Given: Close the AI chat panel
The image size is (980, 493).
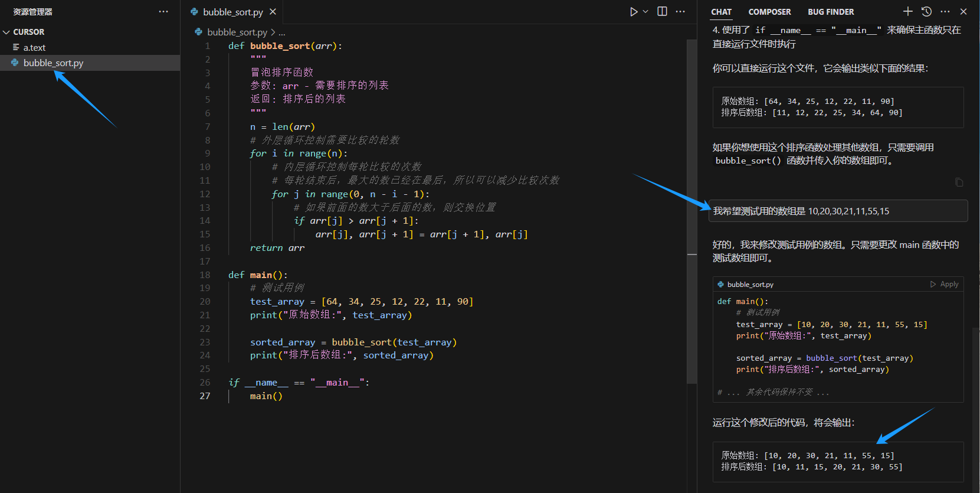Looking at the screenshot, I should (x=963, y=11).
